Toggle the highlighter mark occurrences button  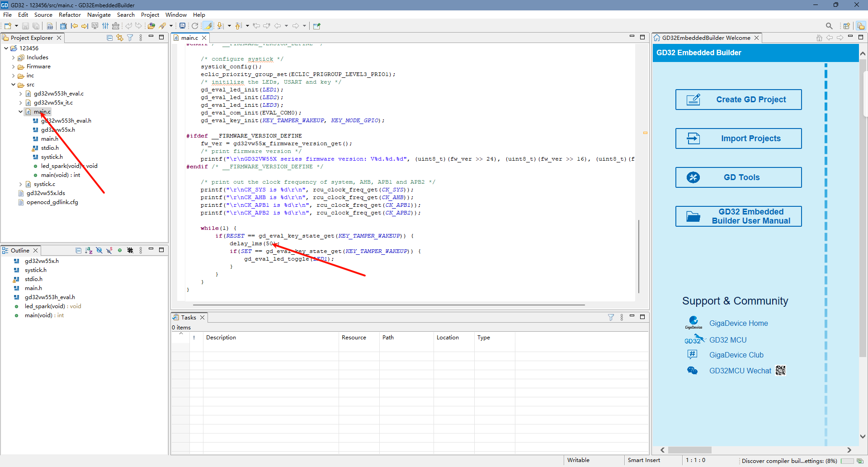tap(208, 26)
